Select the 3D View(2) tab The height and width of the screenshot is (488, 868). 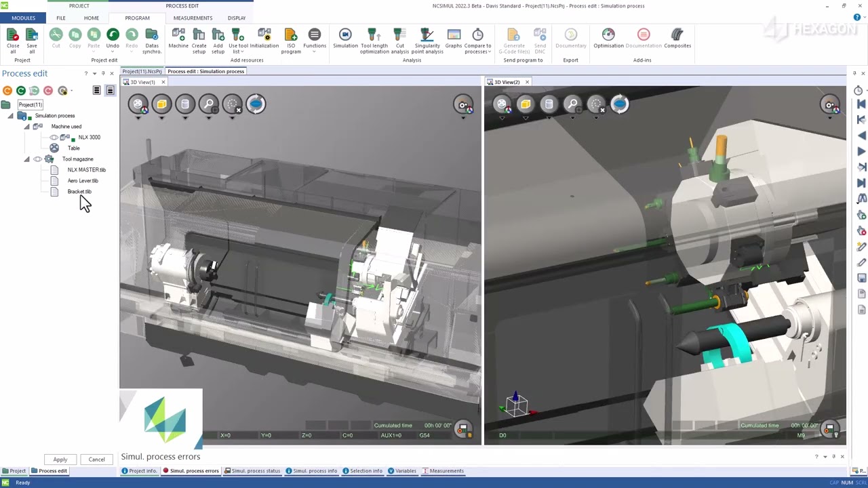507,82
